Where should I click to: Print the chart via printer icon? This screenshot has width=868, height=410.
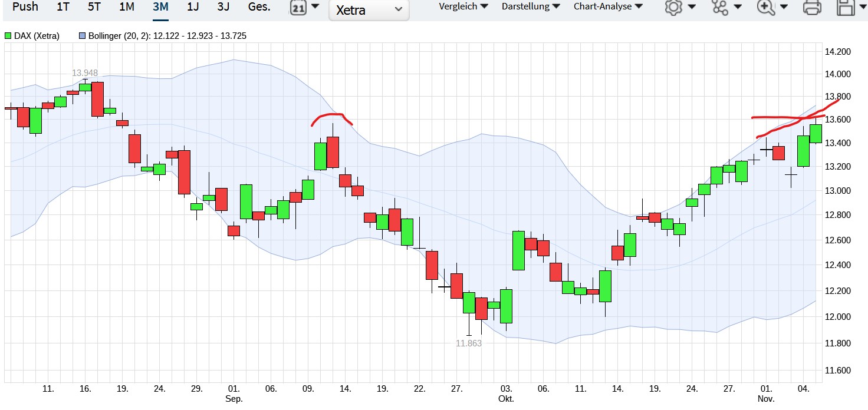click(813, 8)
